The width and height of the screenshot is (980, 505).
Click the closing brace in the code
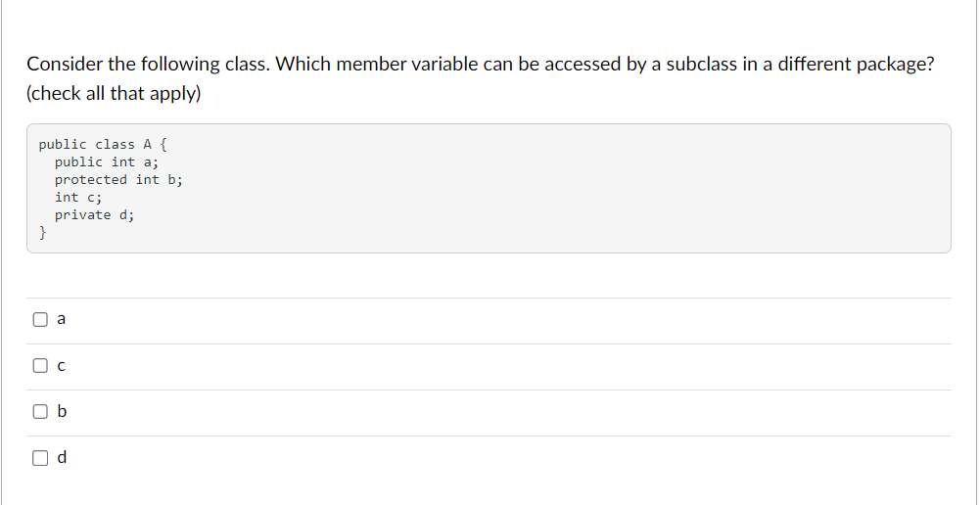42,233
